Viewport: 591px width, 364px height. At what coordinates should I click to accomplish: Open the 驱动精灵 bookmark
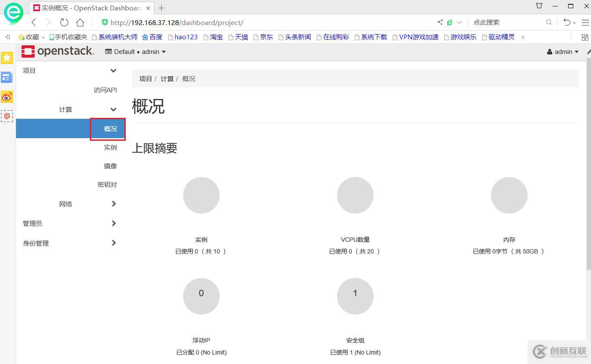click(498, 37)
